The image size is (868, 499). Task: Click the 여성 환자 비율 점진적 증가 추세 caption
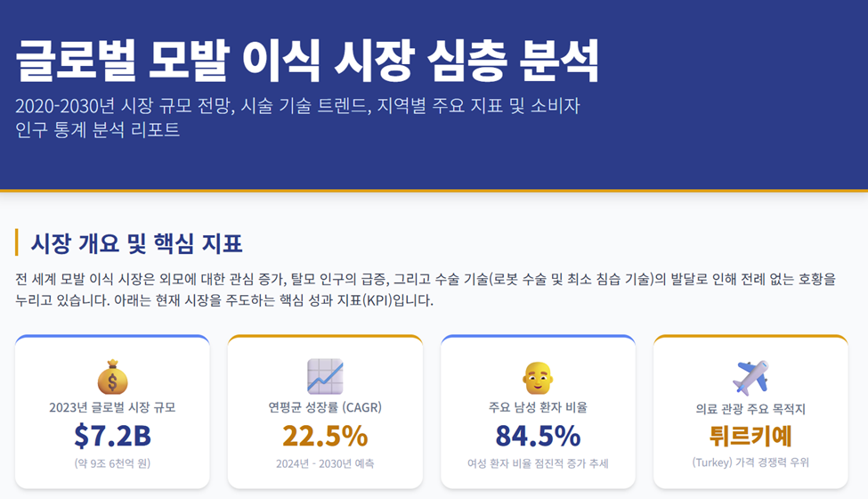tap(538, 463)
